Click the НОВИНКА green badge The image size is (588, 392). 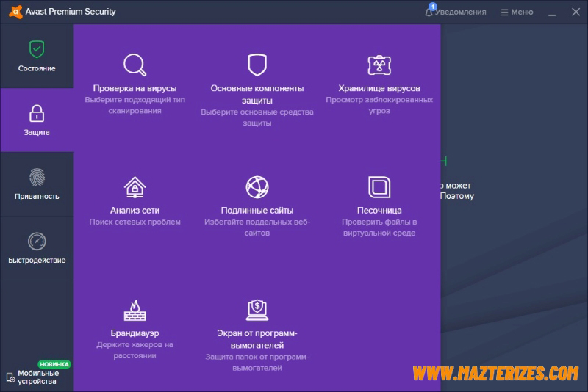(x=54, y=364)
